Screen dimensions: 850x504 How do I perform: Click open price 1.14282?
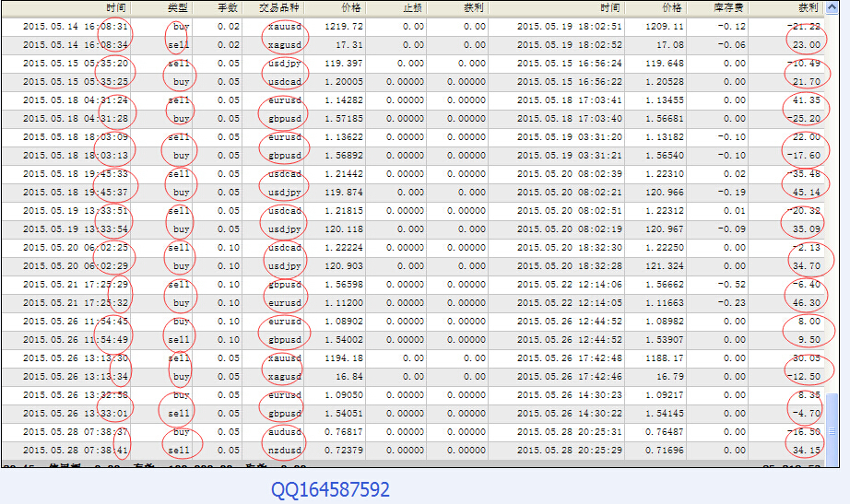[x=344, y=100]
